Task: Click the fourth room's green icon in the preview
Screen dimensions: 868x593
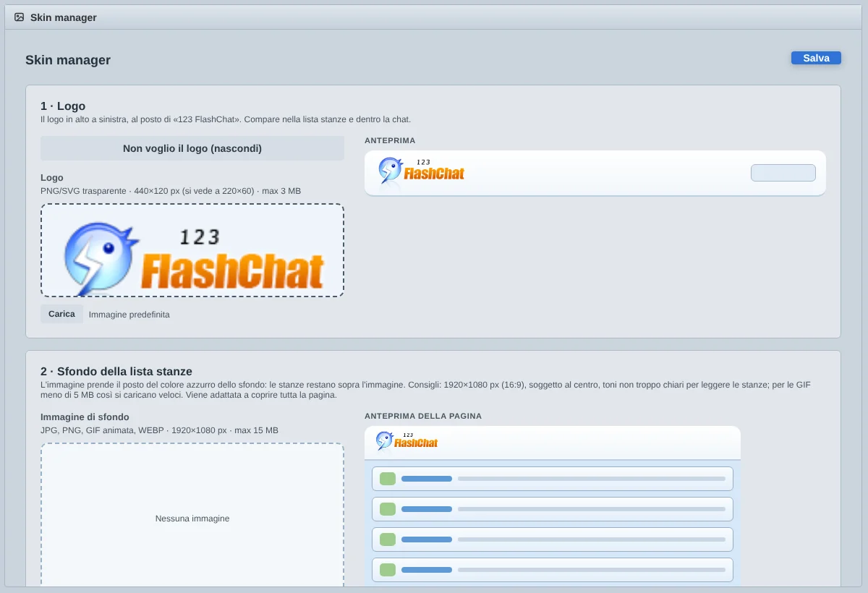Action: (388, 570)
